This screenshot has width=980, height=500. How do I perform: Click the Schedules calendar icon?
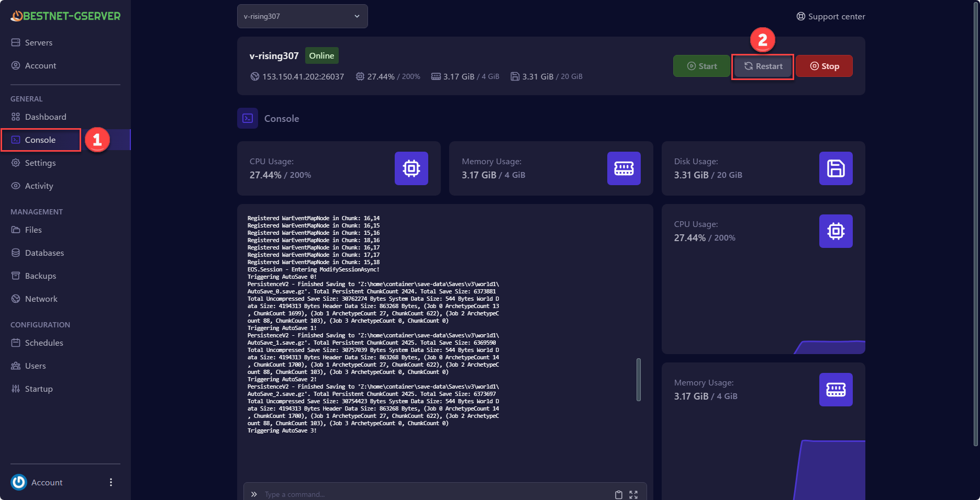(x=16, y=343)
